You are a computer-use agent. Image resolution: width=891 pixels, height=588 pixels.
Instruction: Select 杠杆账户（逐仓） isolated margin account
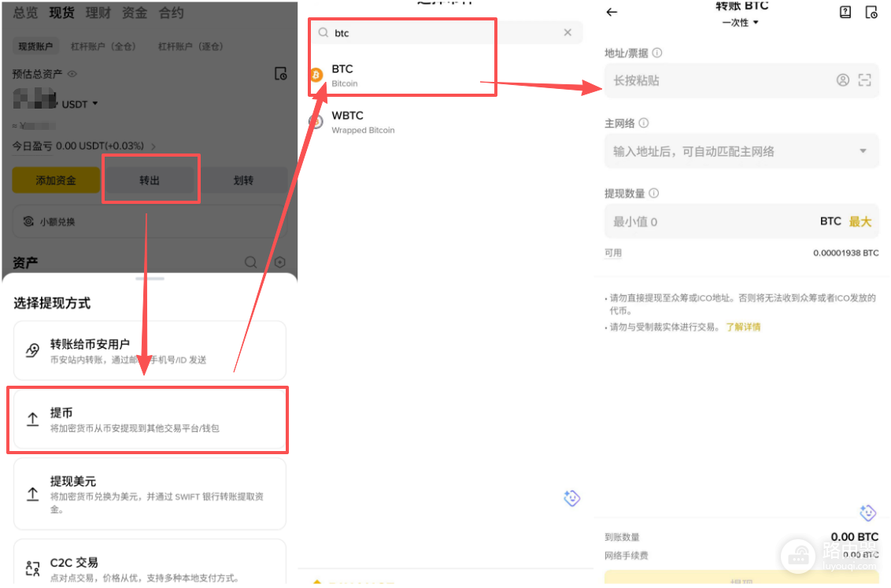pos(190,46)
